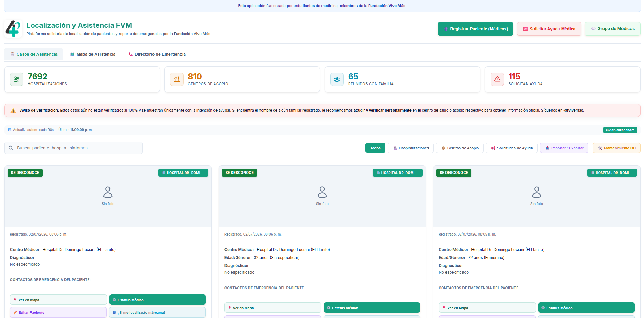Click Ver en Mapa in 32 años card
This screenshot has height=318, width=644.
[273, 308]
